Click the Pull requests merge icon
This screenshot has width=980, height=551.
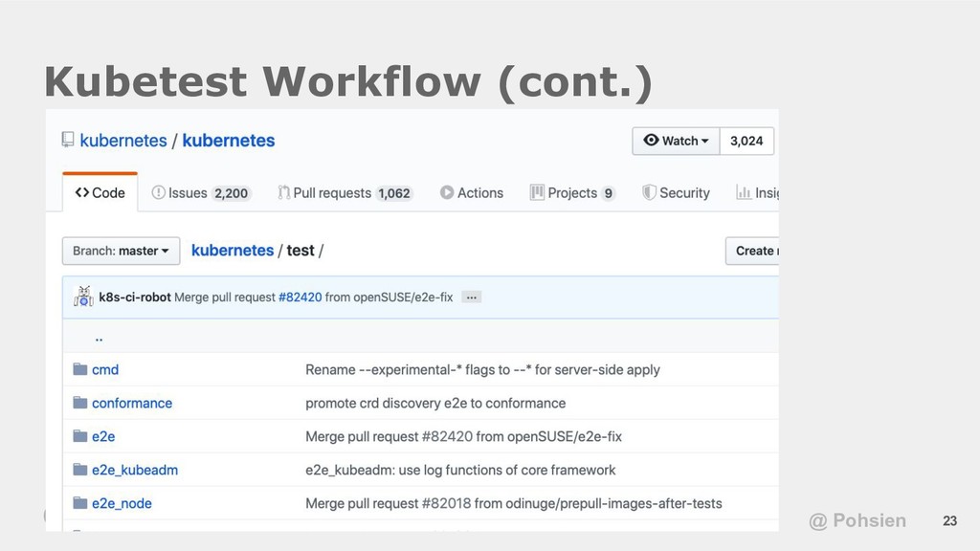click(x=283, y=192)
